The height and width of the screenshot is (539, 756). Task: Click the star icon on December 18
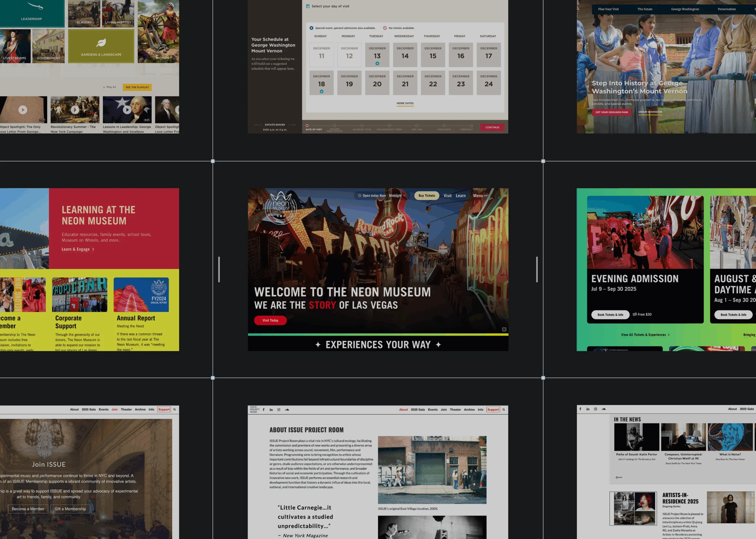322,92
